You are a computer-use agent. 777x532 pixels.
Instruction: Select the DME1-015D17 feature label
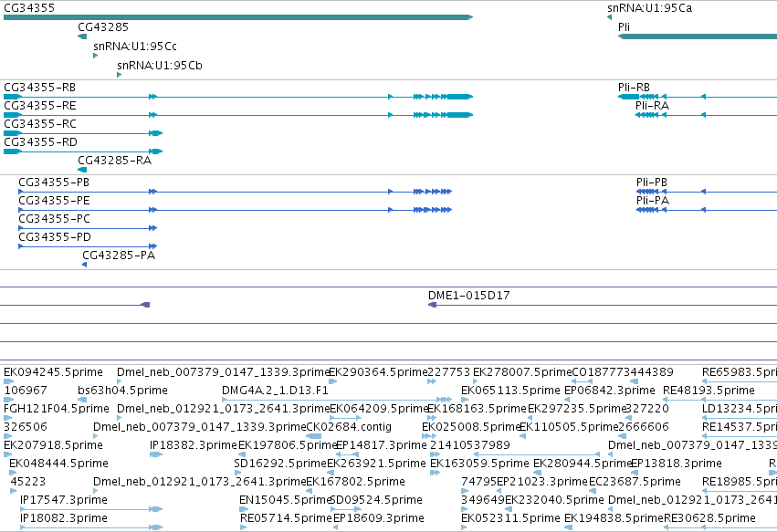[468, 296]
